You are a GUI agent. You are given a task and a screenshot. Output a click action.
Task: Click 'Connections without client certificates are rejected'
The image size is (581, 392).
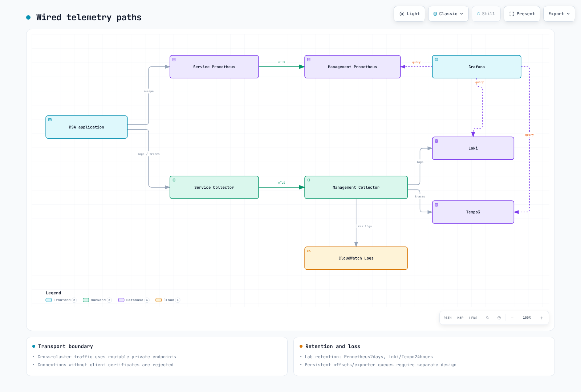point(105,365)
